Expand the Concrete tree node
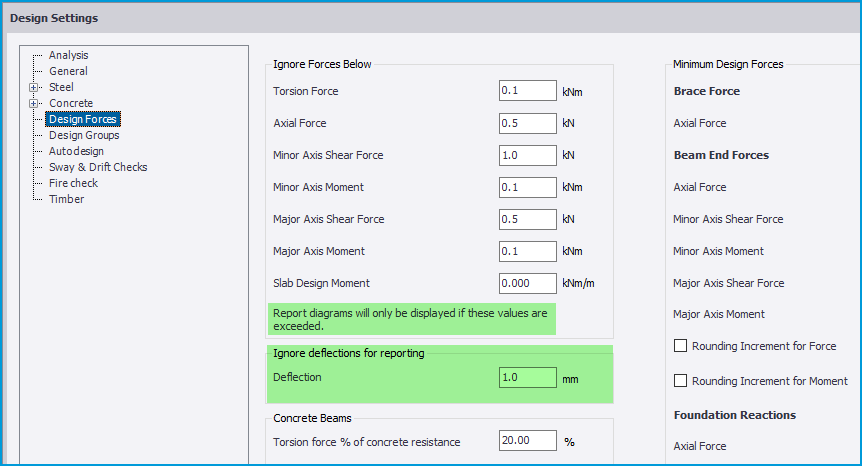Viewport: 862px width, 466px height. (x=34, y=103)
